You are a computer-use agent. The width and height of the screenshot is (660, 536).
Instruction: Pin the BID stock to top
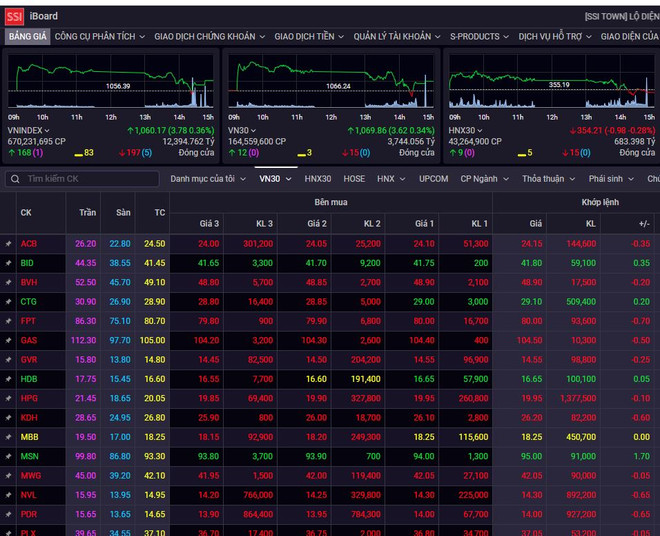pyautogui.click(x=8, y=263)
